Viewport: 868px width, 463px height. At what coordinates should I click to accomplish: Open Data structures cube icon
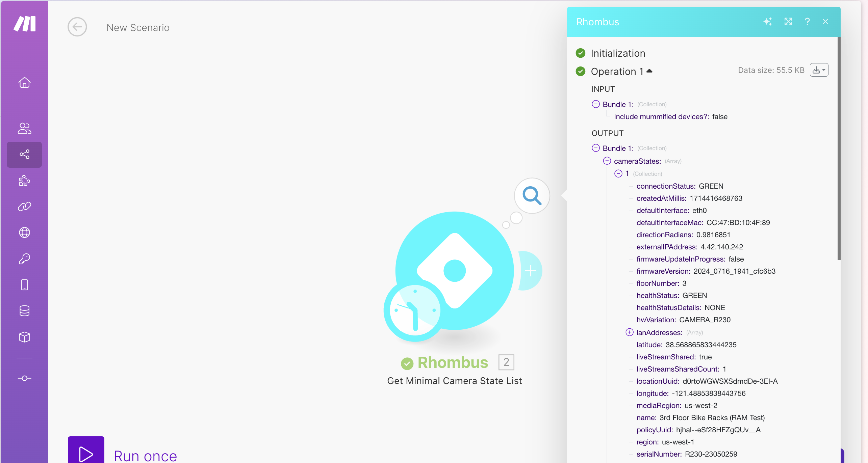(x=24, y=337)
